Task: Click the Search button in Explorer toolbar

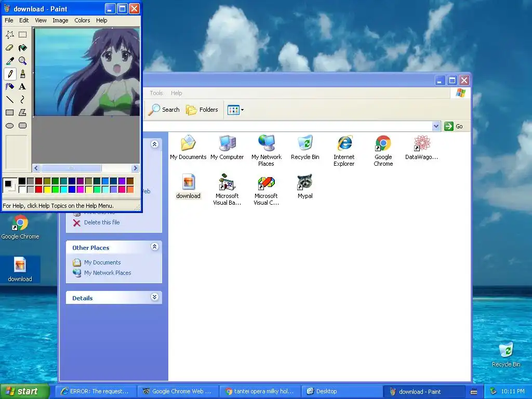Action: [x=165, y=110]
